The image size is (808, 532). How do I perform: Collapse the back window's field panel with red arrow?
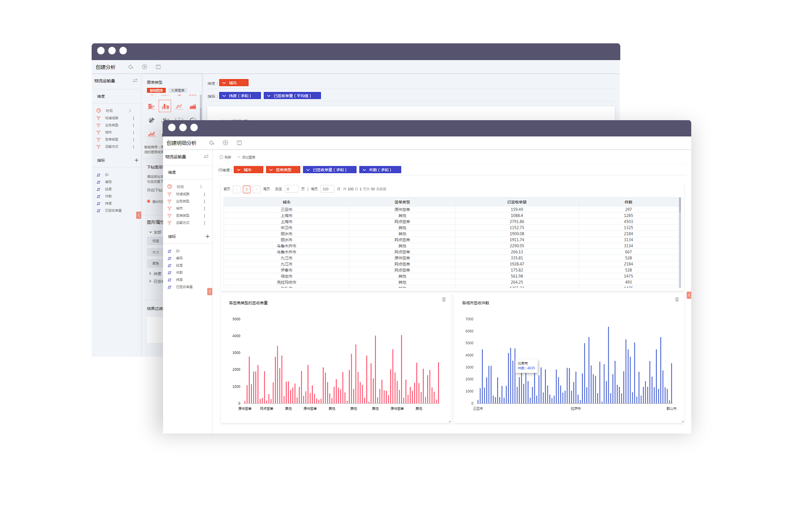tap(139, 215)
